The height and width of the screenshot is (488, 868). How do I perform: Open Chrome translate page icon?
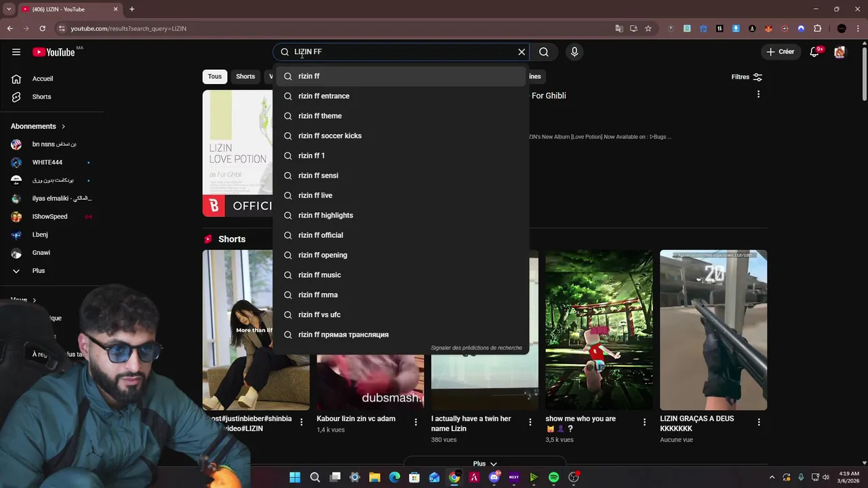pos(619,28)
